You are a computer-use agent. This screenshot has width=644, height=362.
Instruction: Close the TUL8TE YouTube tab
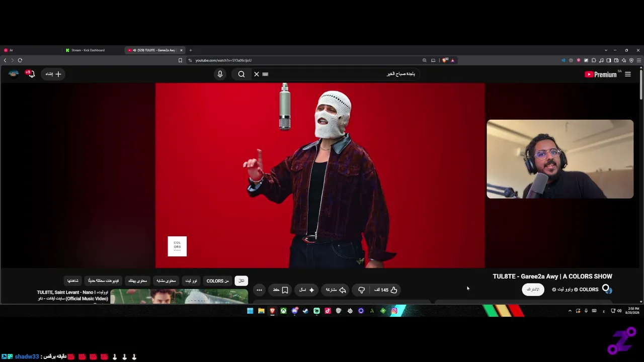tap(182, 50)
